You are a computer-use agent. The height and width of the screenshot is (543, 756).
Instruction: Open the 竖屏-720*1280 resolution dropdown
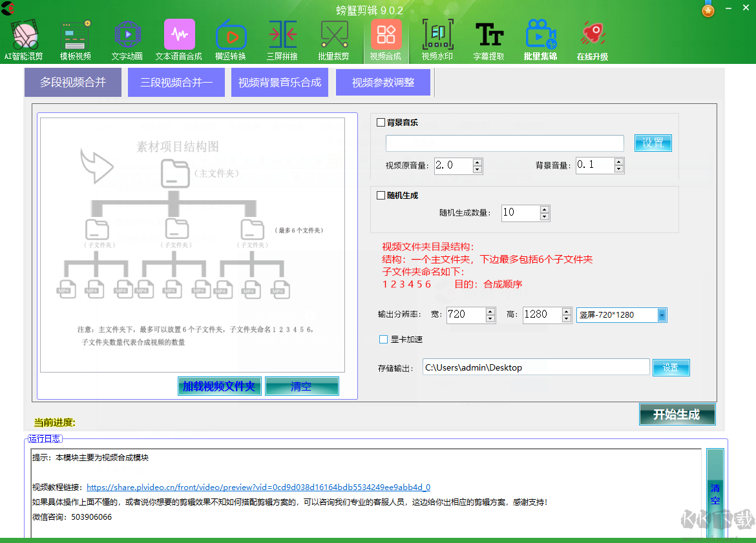point(660,314)
